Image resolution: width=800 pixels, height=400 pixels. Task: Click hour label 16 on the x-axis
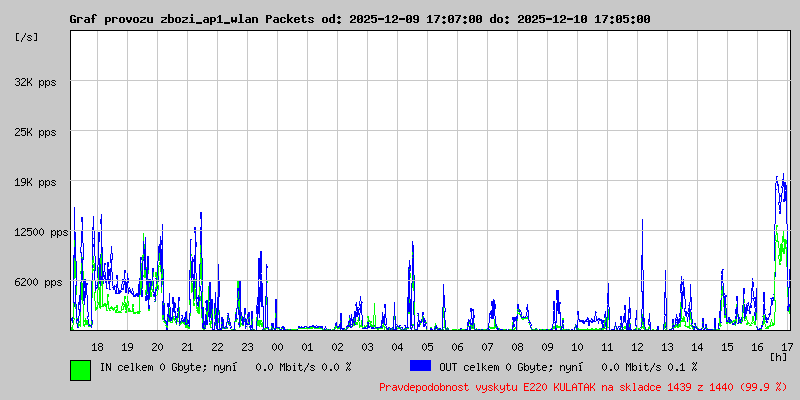pos(758,347)
